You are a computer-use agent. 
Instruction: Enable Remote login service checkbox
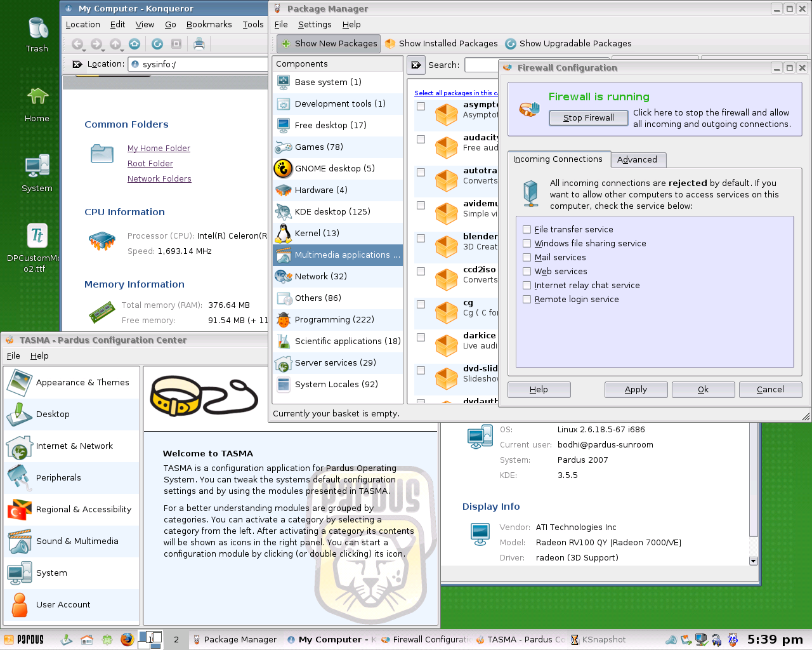tap(527, 300)
